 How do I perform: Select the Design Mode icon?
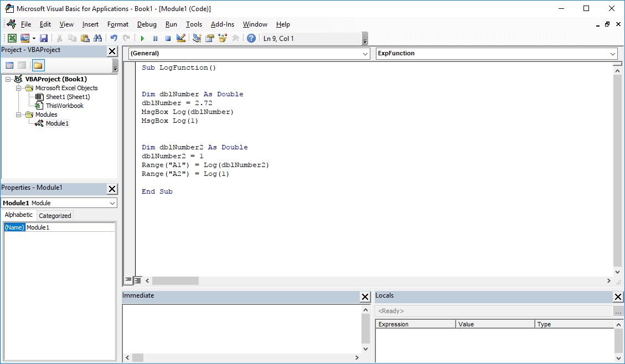181,38
